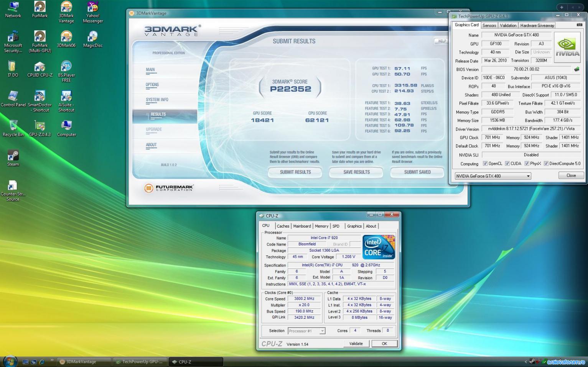Open 3DMark06 desktop icon
This screenshot has height=367, width=588.
pyautogui.click(x=66, y=39)
